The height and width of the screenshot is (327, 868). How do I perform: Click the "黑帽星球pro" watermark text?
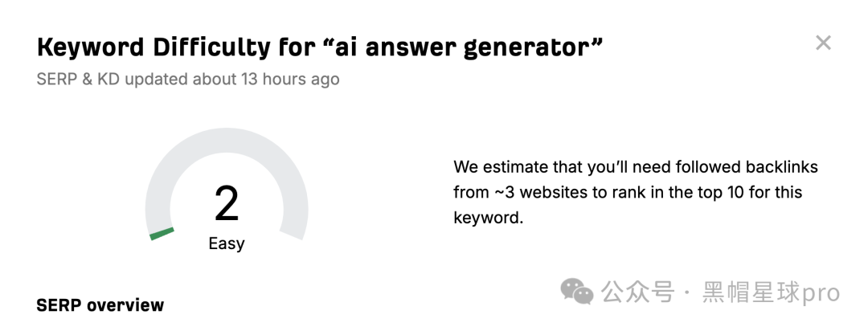pos(771,292)
